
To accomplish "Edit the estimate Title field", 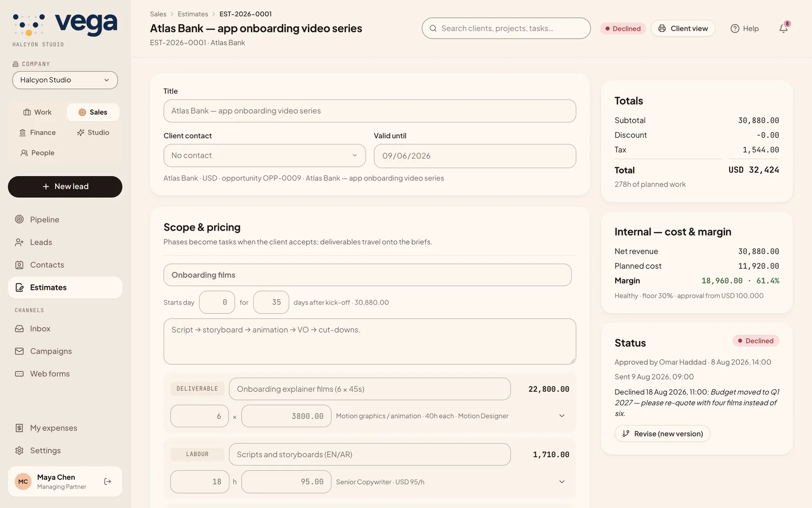I will coord(369,111).
